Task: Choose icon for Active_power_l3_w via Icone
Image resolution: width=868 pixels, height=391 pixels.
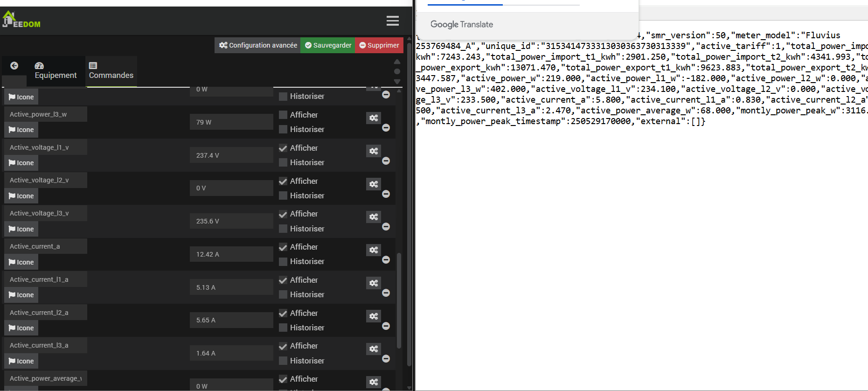Action: pos(21,130)
